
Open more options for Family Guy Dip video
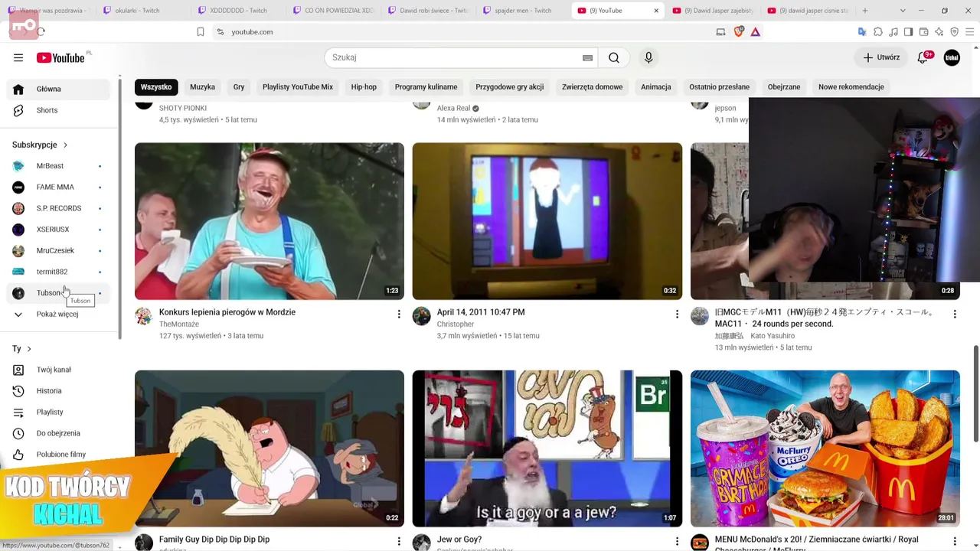(x=399, y=541)
